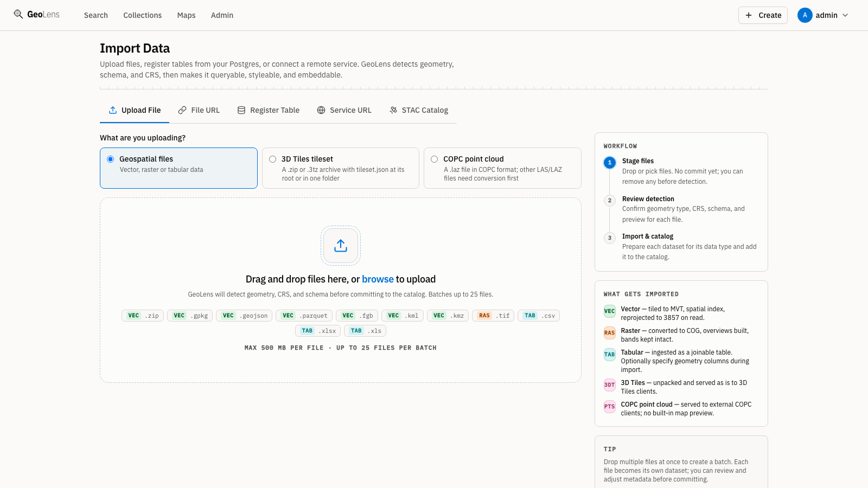Image resolution: width=868 pixels, height=488 pixels.
Task: Click the browse link to upload
Action: coord(378,279)
